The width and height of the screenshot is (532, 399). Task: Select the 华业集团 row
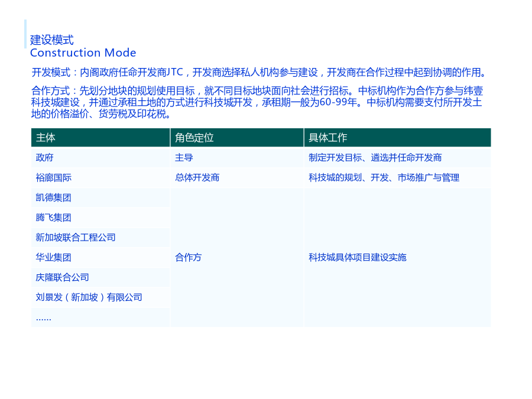click(x=100, y=258)
